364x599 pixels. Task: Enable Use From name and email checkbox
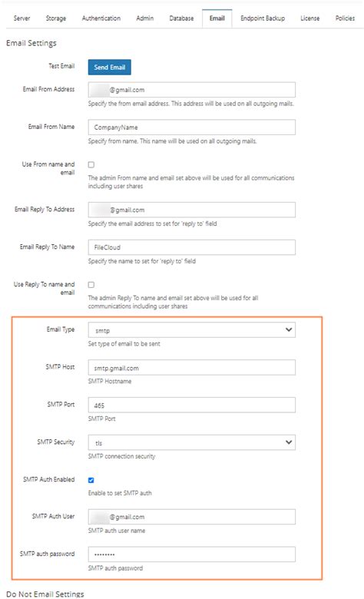point(91,165)
